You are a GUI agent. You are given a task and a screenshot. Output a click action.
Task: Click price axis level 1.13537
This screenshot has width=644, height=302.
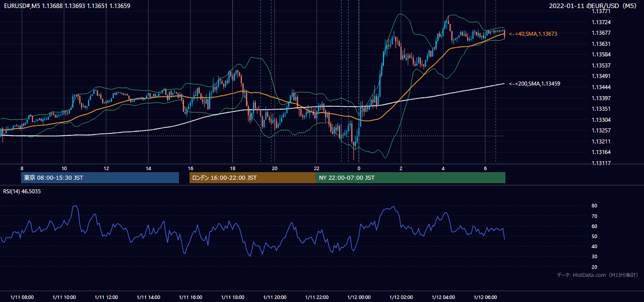pyautogui.click(x=601, y=65)
